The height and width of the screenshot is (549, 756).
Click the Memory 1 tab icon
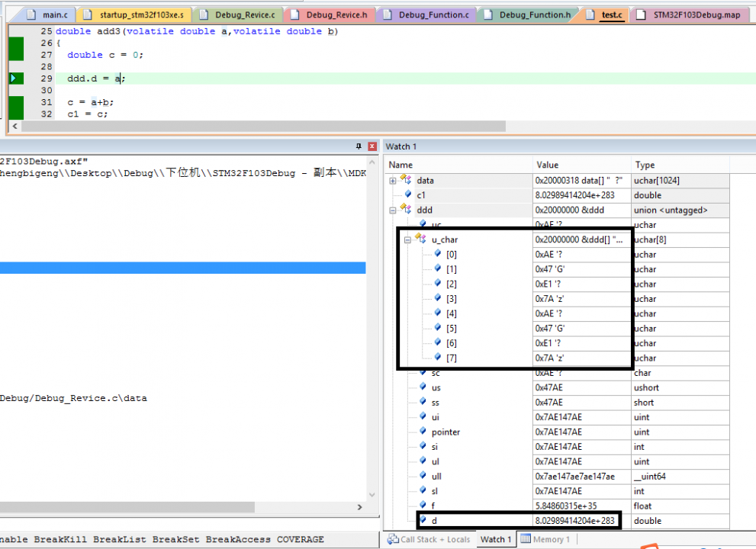coord(526,539)
